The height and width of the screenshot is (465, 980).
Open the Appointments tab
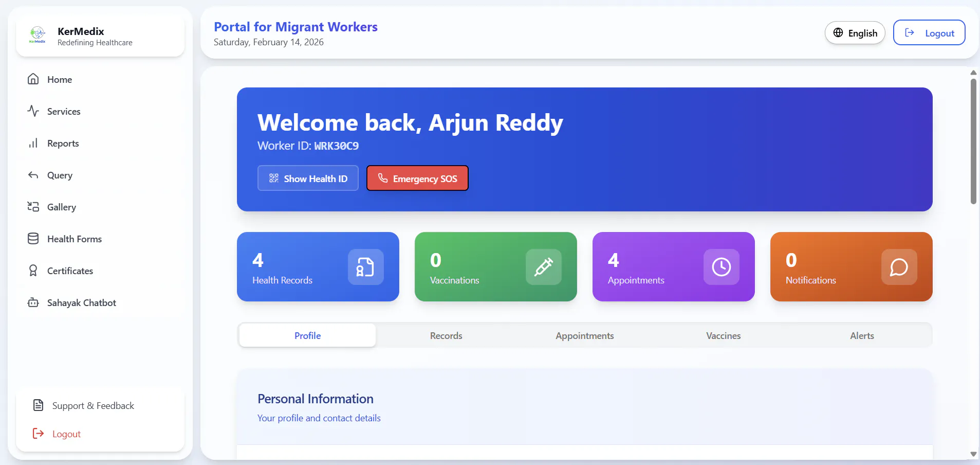click(585, 335)
